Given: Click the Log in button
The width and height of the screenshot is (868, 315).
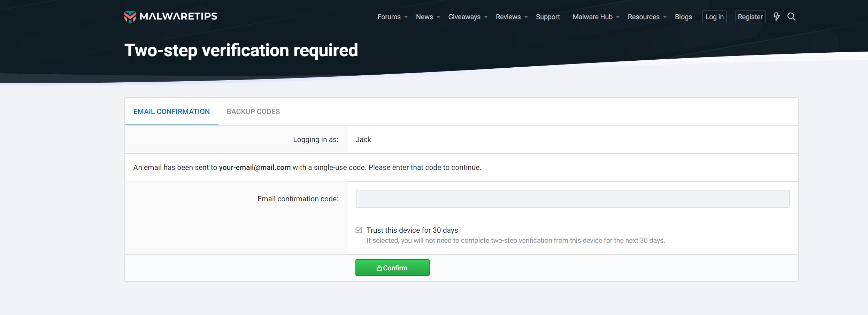Looking at the screenshot, I should click(x=714, y=17).
